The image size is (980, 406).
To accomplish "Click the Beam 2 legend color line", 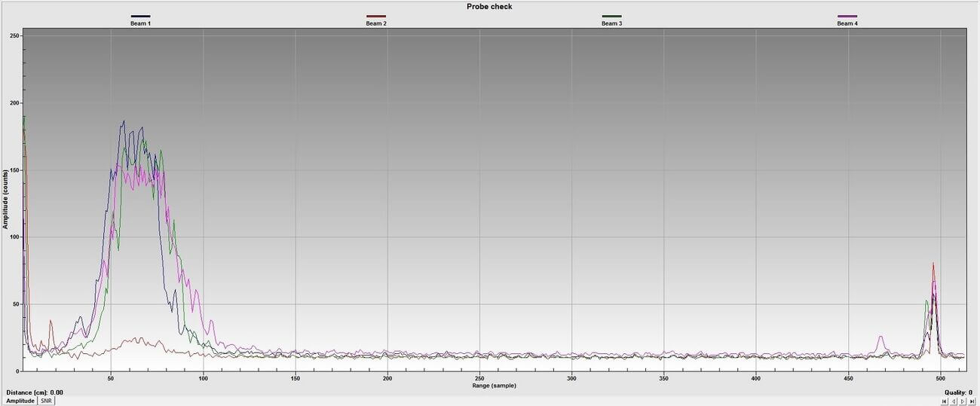I will tap(376, 16).
